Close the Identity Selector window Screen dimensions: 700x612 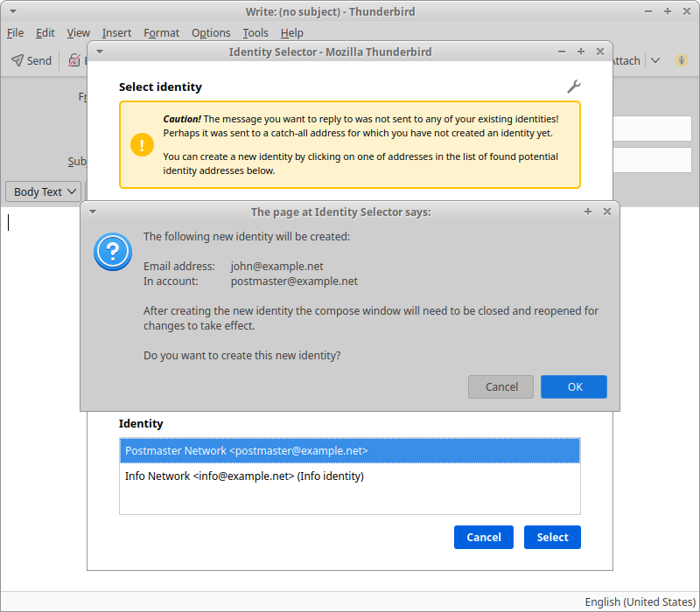[x=600, y=52]
